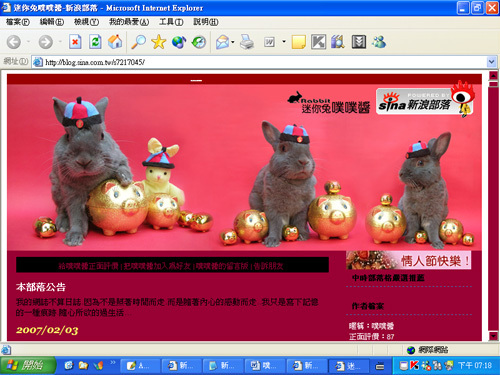Viewport: 500px width, 375px height.
Task: Click the red K system tray icon
Action: click(414, 365)
